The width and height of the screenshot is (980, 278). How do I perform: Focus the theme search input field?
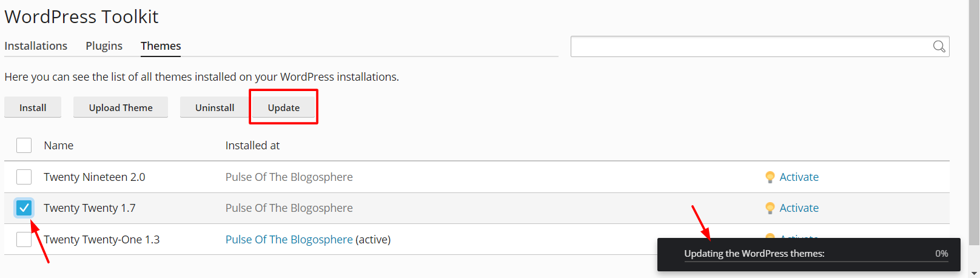tap(751, 46)
